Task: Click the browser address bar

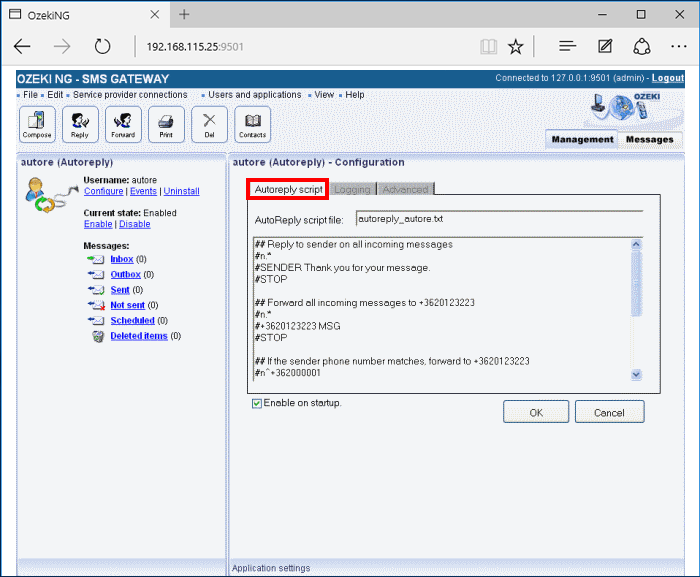Action: pos(308,46)
